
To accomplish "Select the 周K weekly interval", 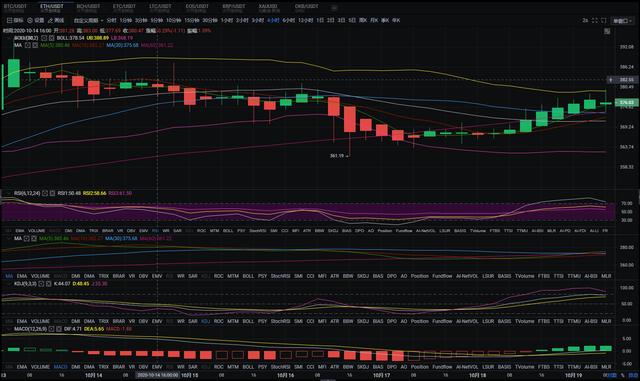I will (x=363, y=20).
